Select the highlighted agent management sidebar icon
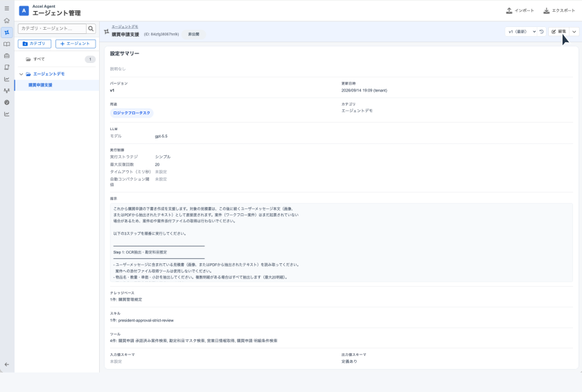 (7, 33)
